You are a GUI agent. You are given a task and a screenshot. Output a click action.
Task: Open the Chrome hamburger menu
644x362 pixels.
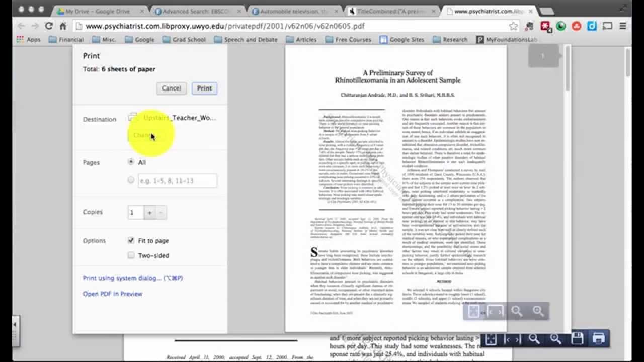(623, 26)
